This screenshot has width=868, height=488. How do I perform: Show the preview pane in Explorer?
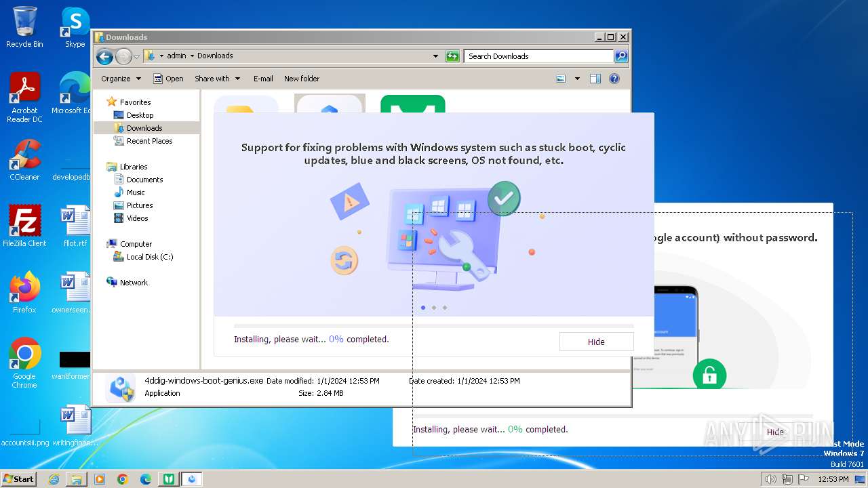point(595,79)
